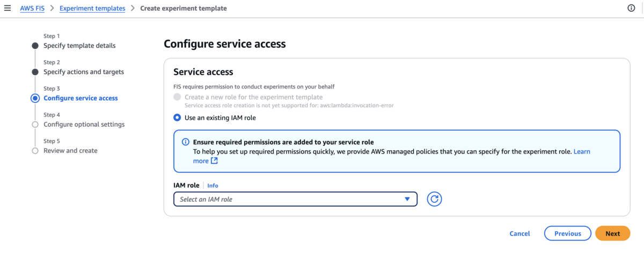Select Create a new role radio option
Image resolution: width=644 pixels, height=256 pixels.
tap(177, 97)
